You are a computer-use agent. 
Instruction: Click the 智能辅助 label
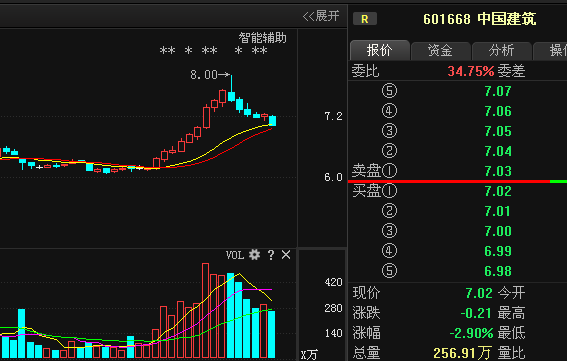tap(263, 38)
